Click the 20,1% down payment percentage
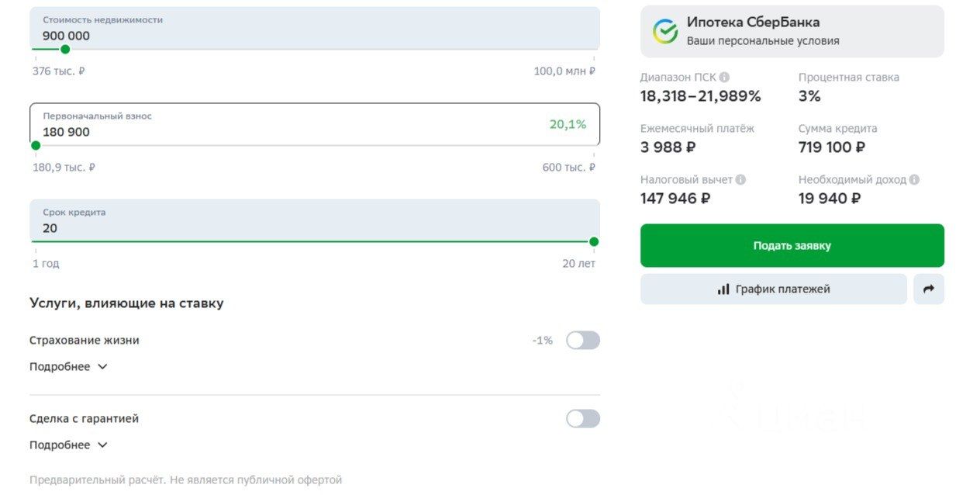This screenshot has height=495, width=980. pyautogui.click(x=568, y=124)
